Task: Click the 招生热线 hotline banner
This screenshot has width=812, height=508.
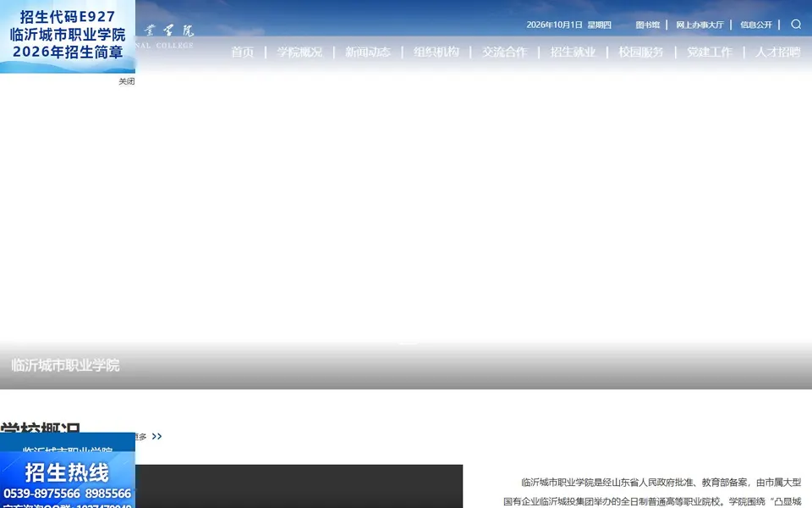Action: pos(68,480)
